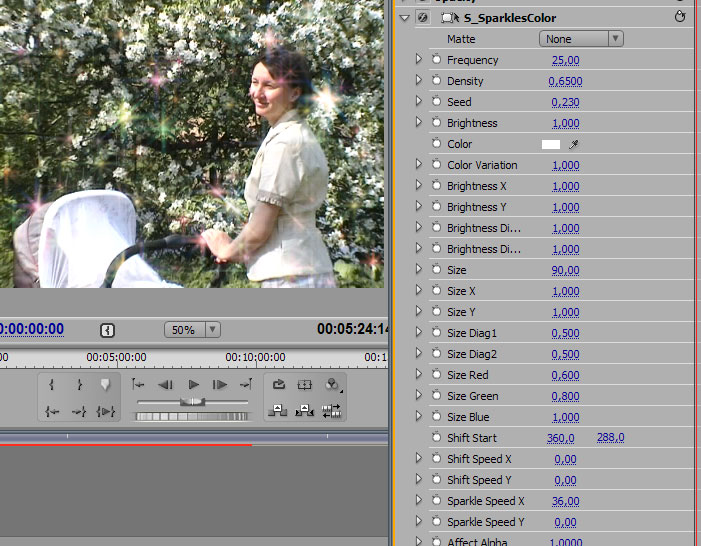
Task: Expand the Density parameter
Action: [419, 81]
